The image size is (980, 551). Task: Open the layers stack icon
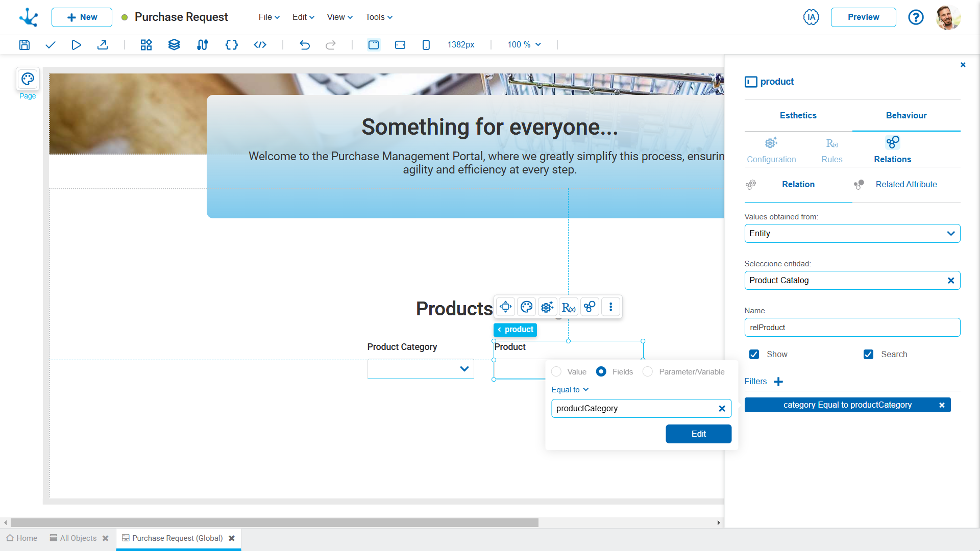click(x=174, y=45)
